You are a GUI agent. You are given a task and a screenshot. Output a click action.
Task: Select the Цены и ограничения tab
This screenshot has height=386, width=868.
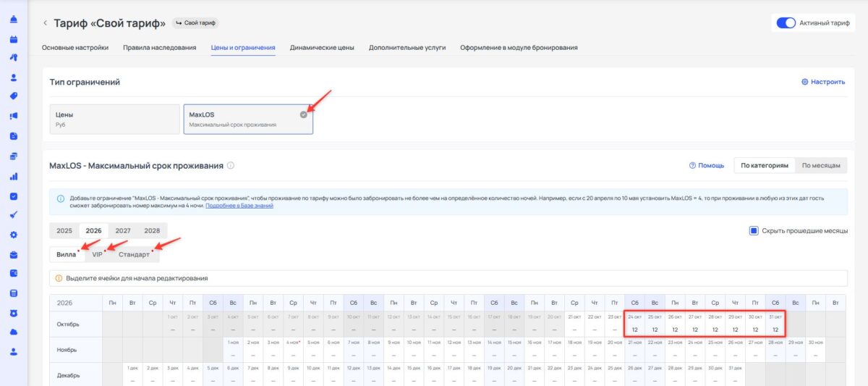[x=243, y=48]
